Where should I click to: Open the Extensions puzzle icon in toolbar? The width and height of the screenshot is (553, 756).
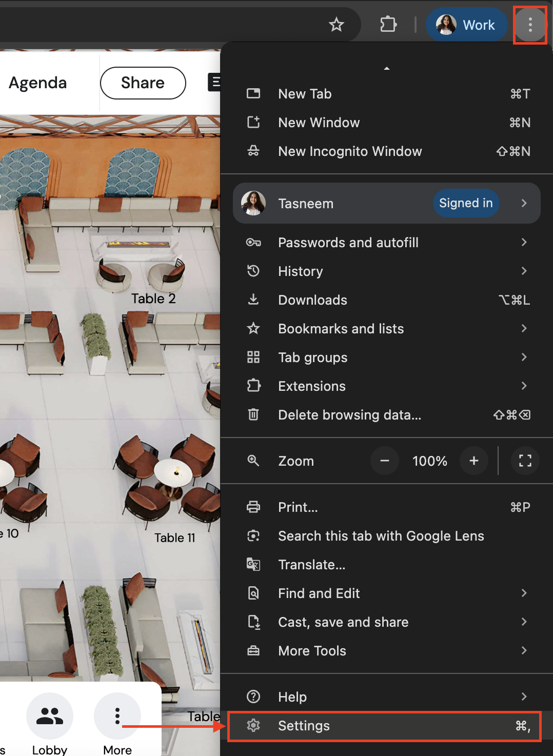point(388,24)
